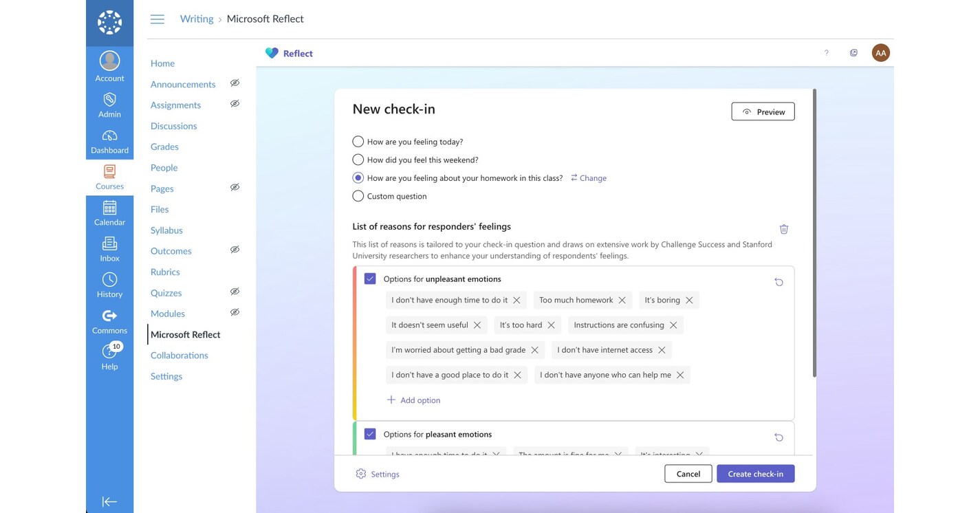
Task: Uncheck options for unpleasant emotions
Action: tap(370, 278)
